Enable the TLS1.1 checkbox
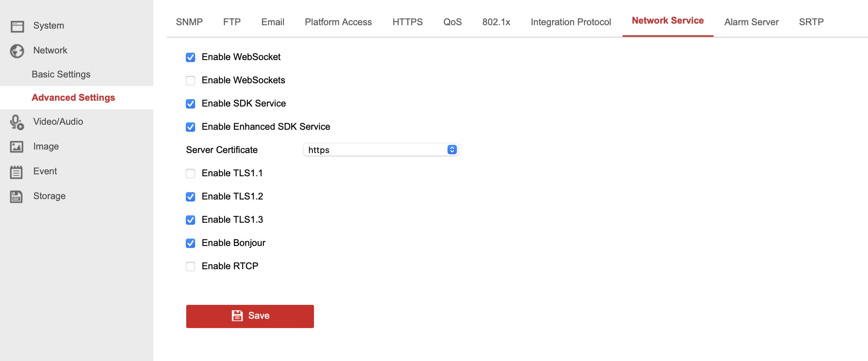This screenshot has width=868, height=361. pos(190,174)
